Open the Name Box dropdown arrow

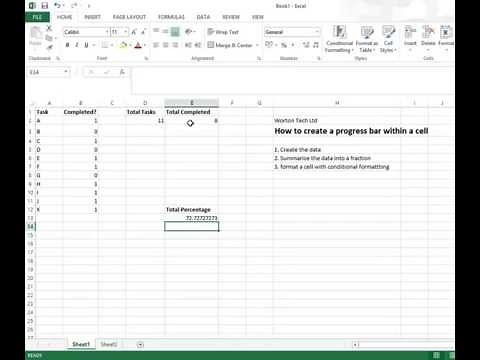click(66, 72)
